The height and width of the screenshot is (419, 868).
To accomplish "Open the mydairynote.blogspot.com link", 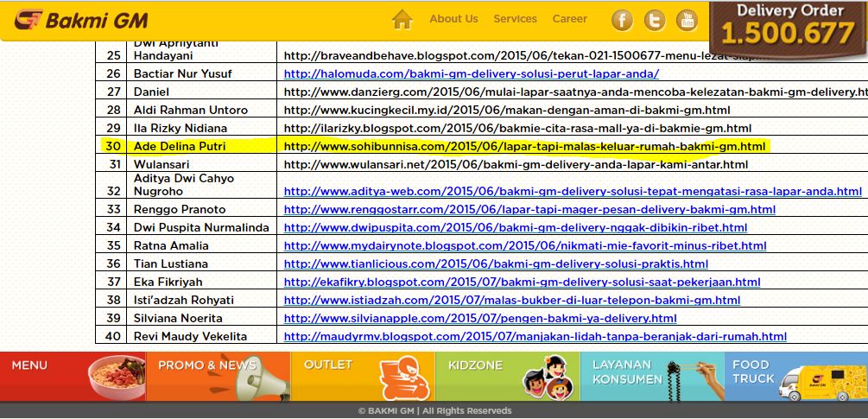I will point(525,245).
